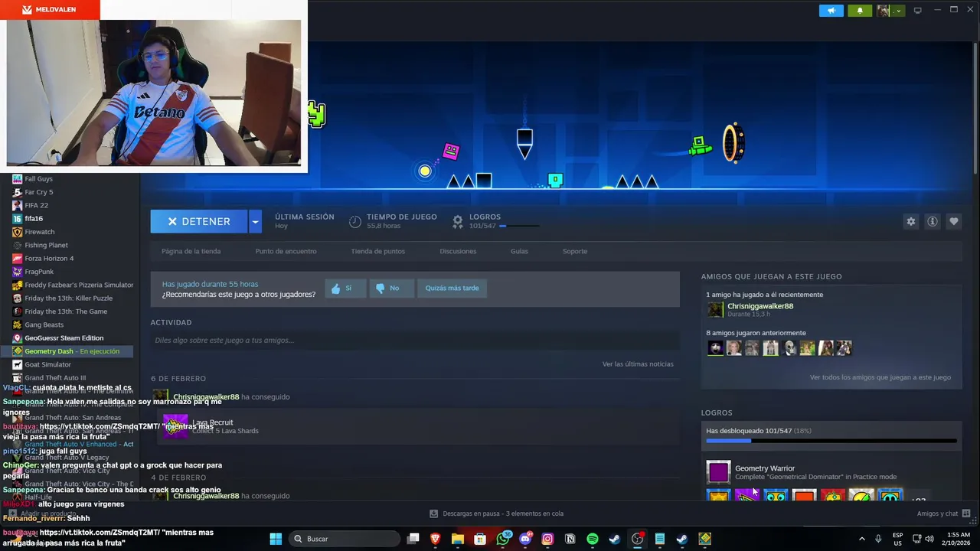Open Amigos y chat panel
The width and height of the screenshot is (980, 551).
(x=944, y=514)
